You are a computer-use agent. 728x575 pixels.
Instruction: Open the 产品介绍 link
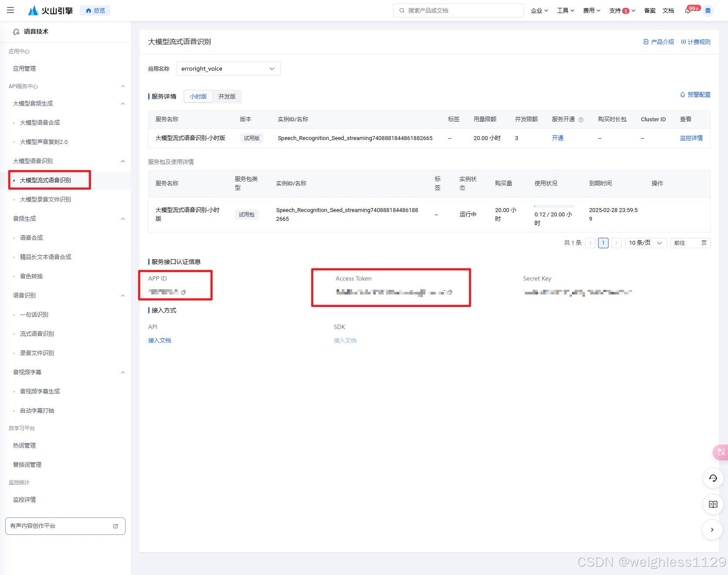coord(659,42)
